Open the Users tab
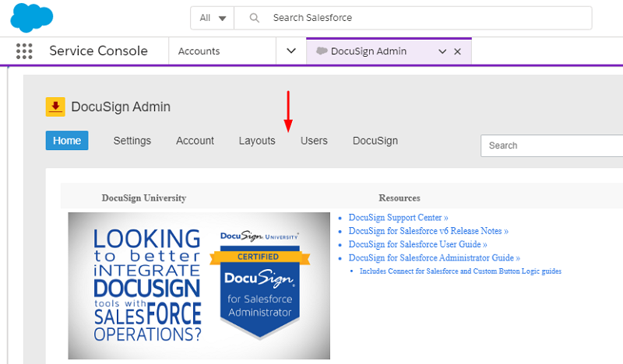Image resolution: width=623 pixels, height=364 pixels. pos(314,141)
